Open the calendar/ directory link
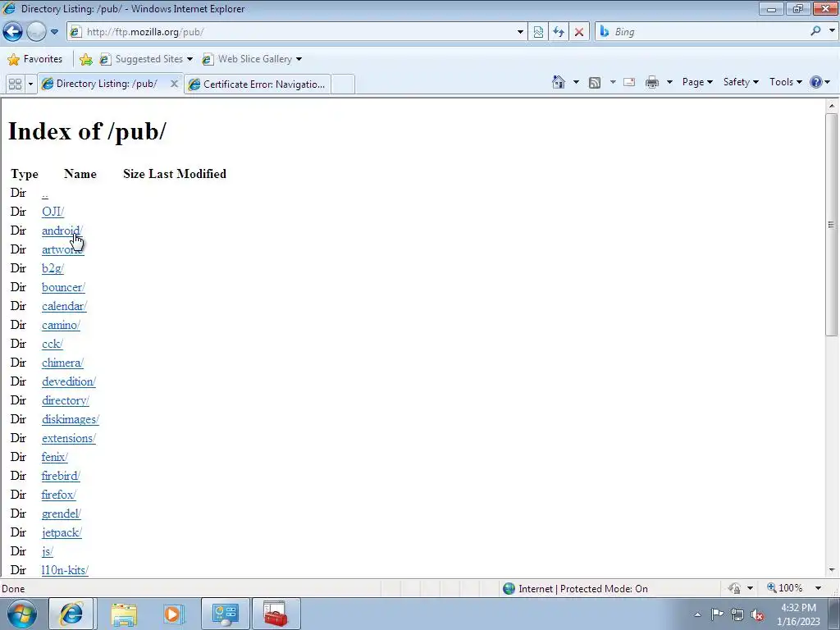This screenshot has width=840, height=630. coord(64,306)
